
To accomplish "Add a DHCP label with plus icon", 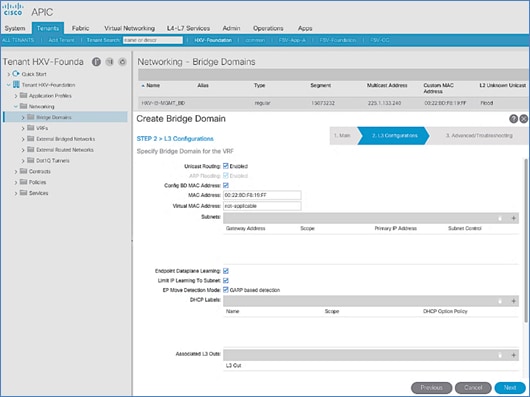I will tap(513, 301).
